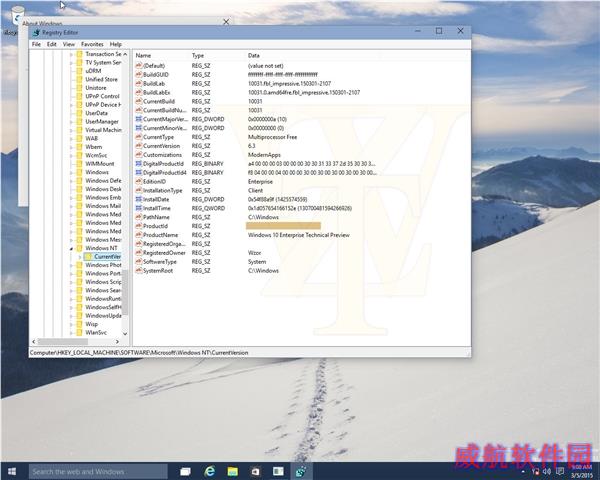Screen dimensions: 600x480
Task: Expand the Wbem tree node
Action: coord(72,147)
